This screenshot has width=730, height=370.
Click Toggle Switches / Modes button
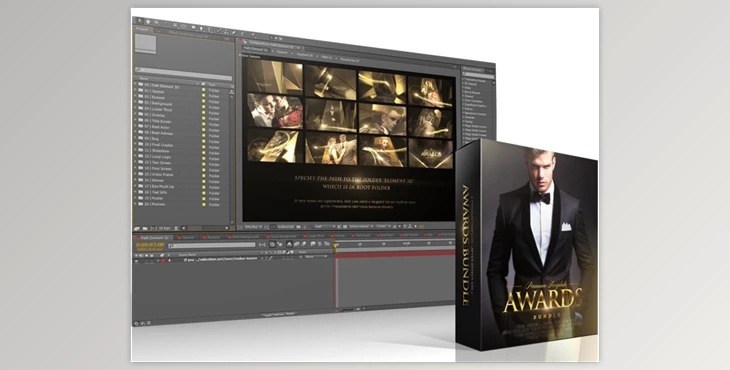[278, 315]
